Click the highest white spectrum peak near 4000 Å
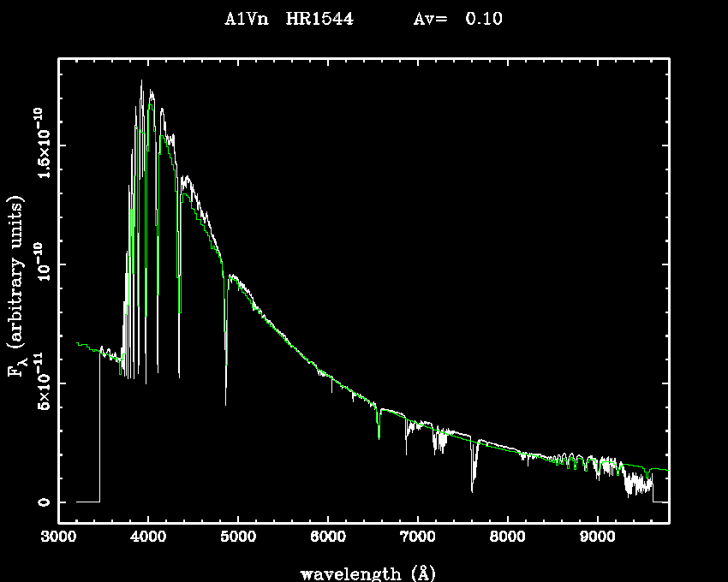The width and height of the screenshot is (728, 582). [142, 81]
